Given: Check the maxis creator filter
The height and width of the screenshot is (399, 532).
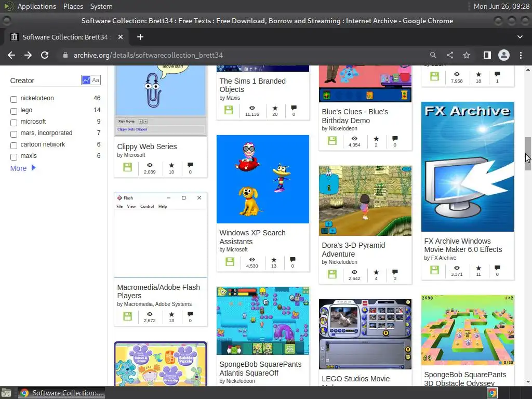Looking at the screenshot, I should (14, 157).
